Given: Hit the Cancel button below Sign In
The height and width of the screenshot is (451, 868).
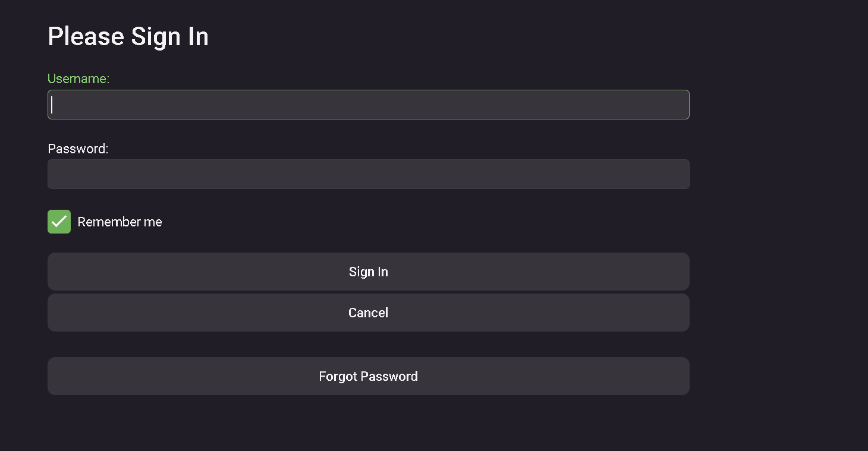Looking at the screenshot, I should pos(368,313).
